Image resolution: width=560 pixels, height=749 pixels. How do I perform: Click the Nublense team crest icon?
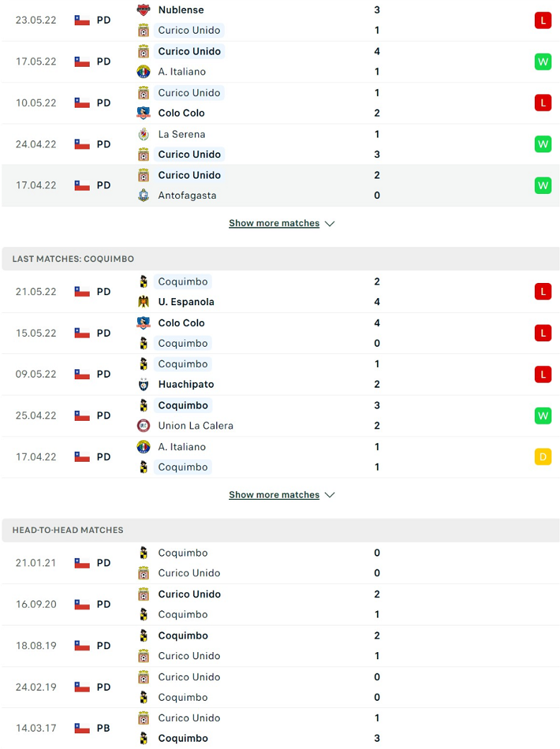tap(143, 9)
